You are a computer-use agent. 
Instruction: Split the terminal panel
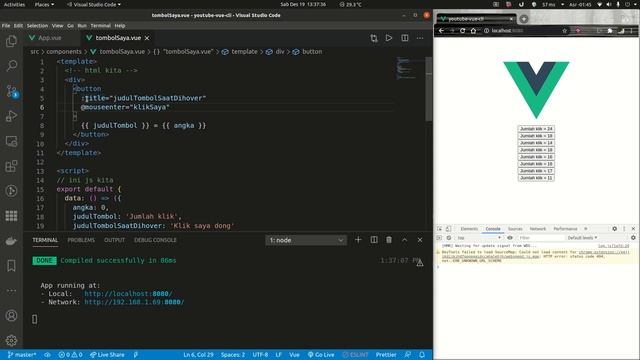[373, 240]
